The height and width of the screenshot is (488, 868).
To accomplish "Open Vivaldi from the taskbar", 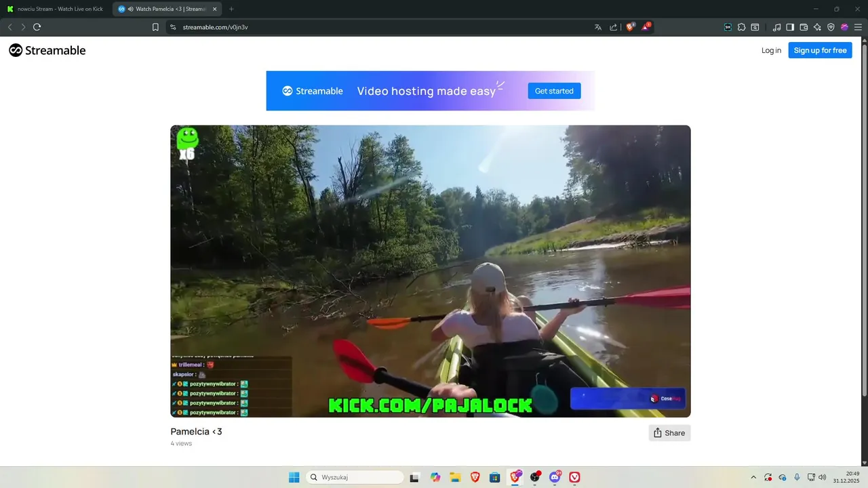I will tap(575, 477).
